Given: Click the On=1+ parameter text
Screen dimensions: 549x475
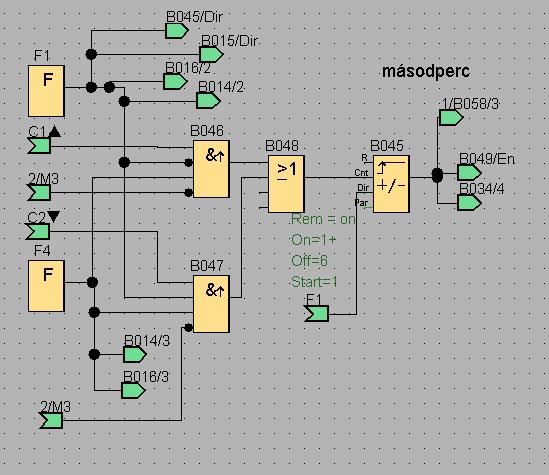Looking at the screenshot, I should click(313, 240).
